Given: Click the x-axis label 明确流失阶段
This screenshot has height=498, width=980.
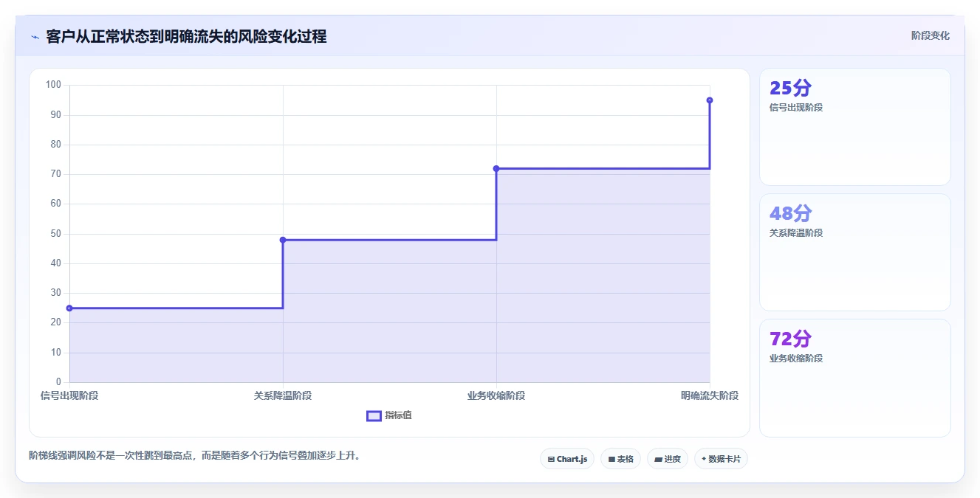Looking at the screenshot, I should coord(710,395).
